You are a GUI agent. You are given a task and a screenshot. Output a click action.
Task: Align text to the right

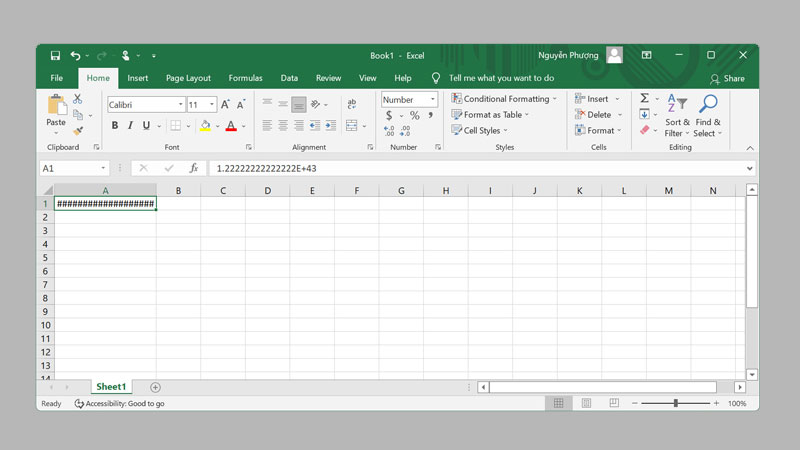(x=299, y=126)
